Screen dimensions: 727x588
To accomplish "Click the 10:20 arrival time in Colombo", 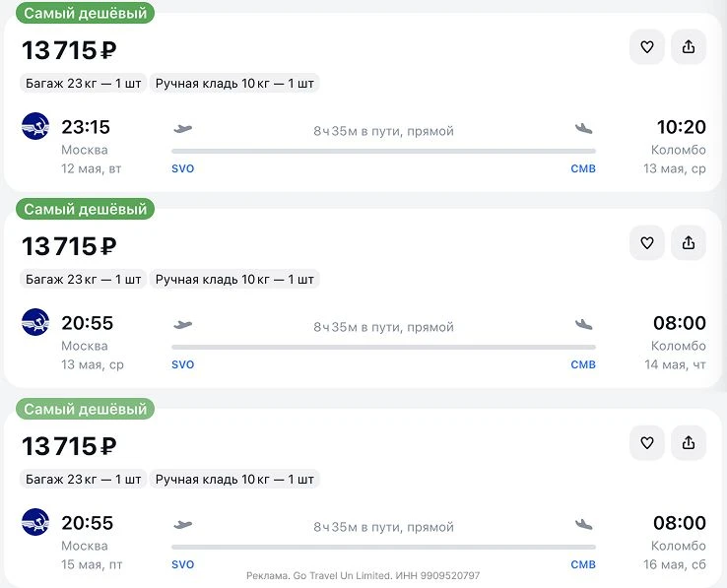I will coord(681,127).
